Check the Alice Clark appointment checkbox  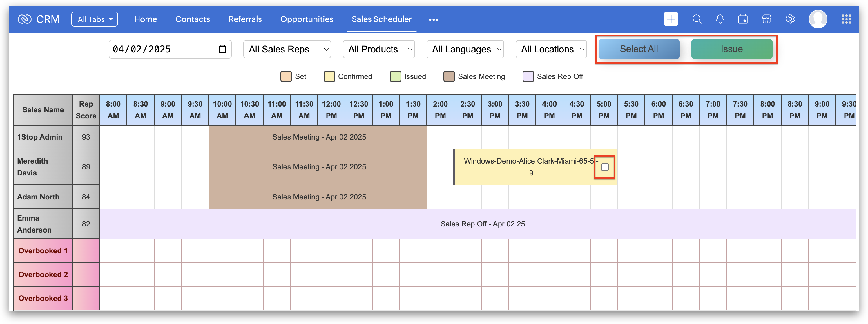[605, 167]
